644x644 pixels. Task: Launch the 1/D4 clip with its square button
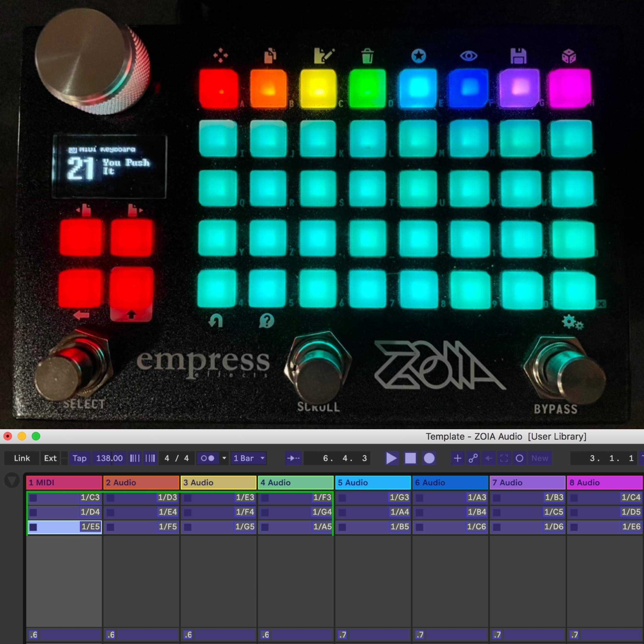pos(33,512)
